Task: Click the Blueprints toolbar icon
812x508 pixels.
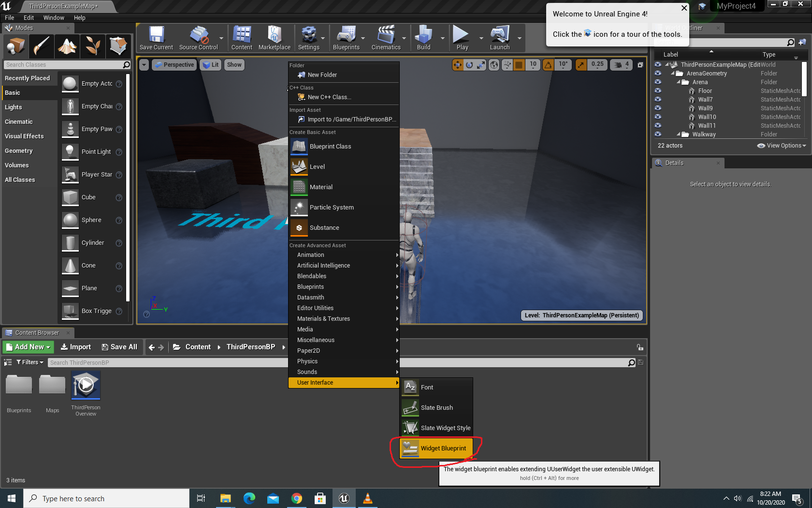Action: [347, 38]
